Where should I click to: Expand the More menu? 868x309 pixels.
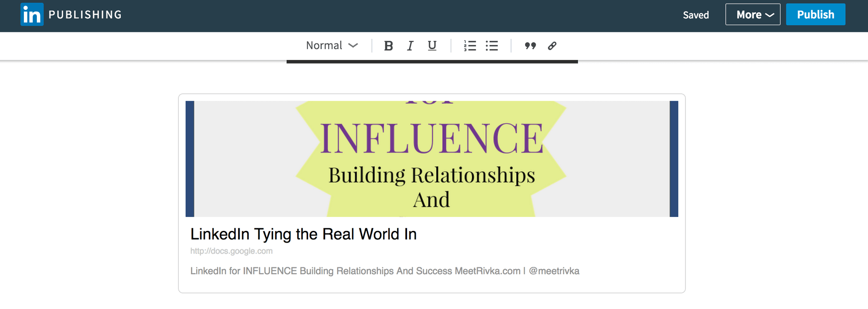pos(753,14)
